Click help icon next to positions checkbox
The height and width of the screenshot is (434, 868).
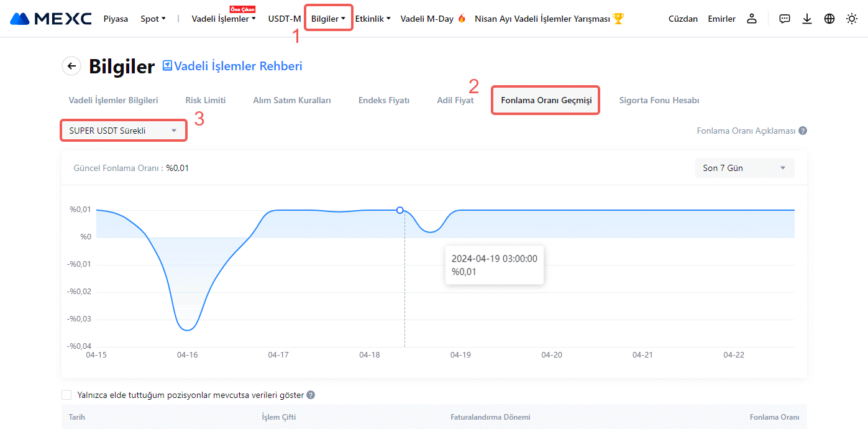coord(311,395)
